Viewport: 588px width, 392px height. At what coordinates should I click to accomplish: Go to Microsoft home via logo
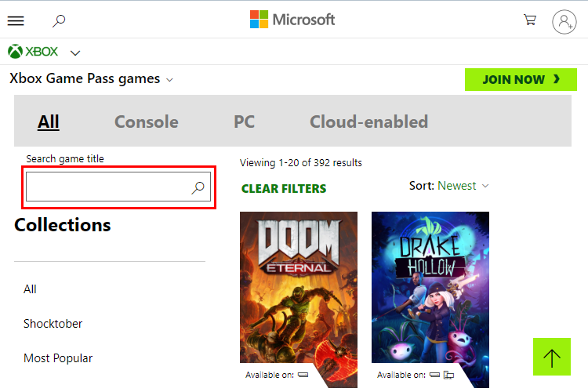[292, 20]
